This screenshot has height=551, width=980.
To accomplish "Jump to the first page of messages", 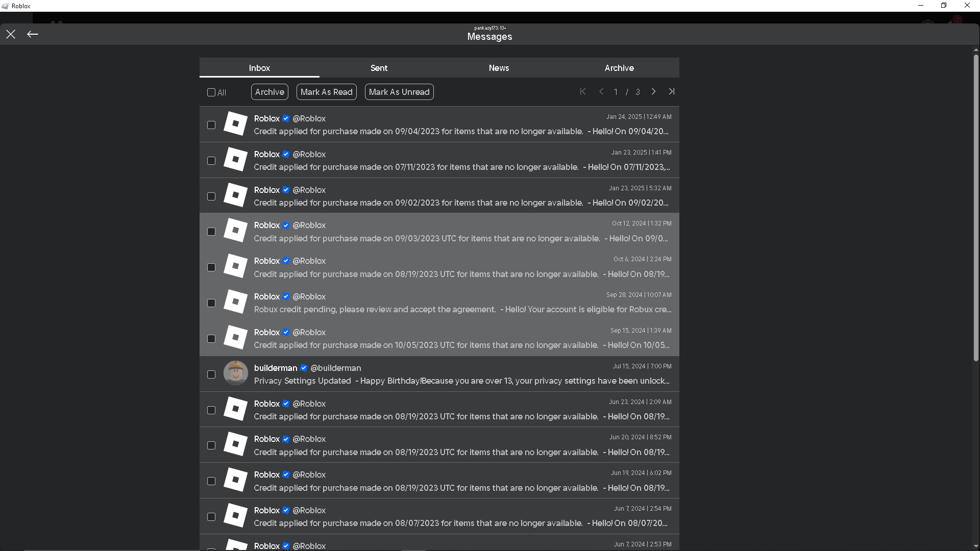I will 583,92.
